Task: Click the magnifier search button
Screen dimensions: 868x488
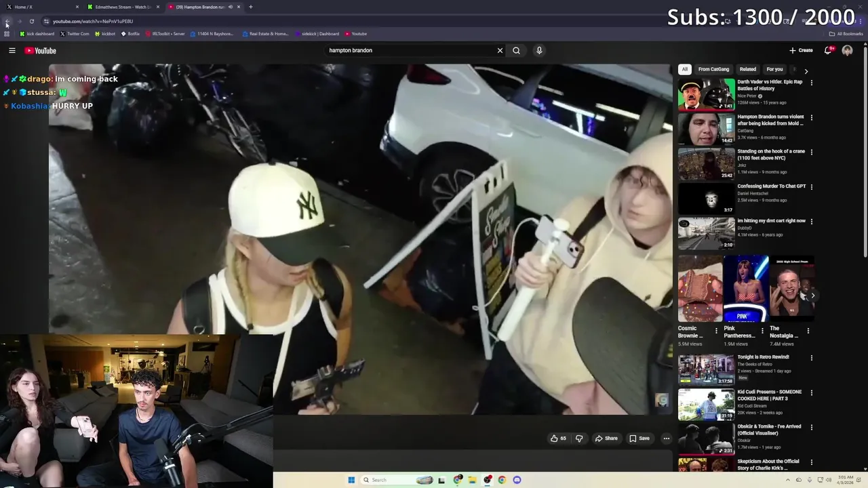Action: click(x=516, y=50)
